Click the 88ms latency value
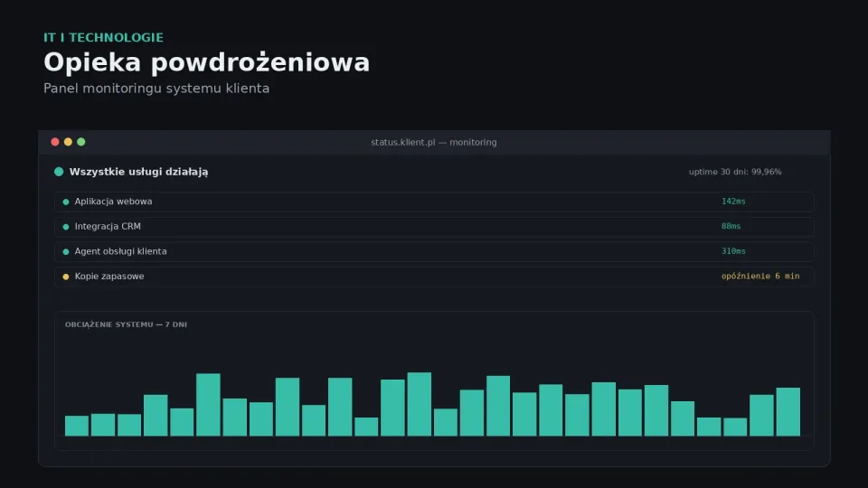This screenshot has height=488, width=868. 731,226
